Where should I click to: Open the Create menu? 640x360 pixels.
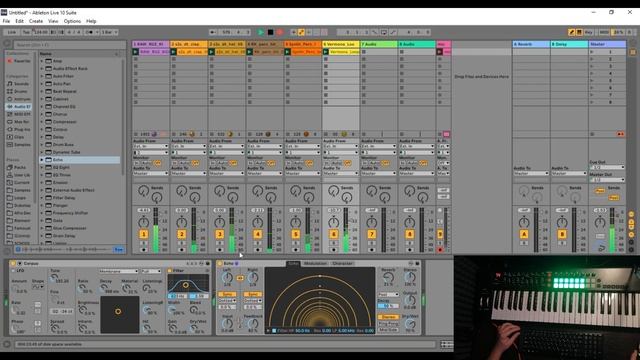(x=36, y=21)
